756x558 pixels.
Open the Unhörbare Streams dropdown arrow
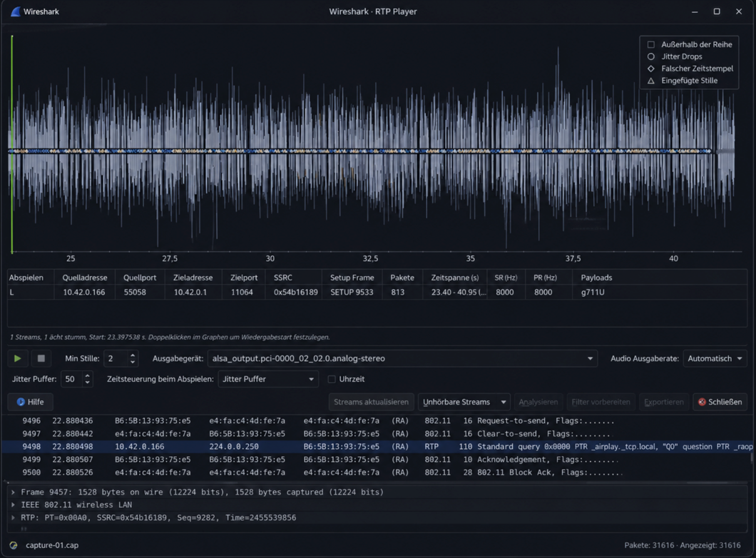click(504, 402)
